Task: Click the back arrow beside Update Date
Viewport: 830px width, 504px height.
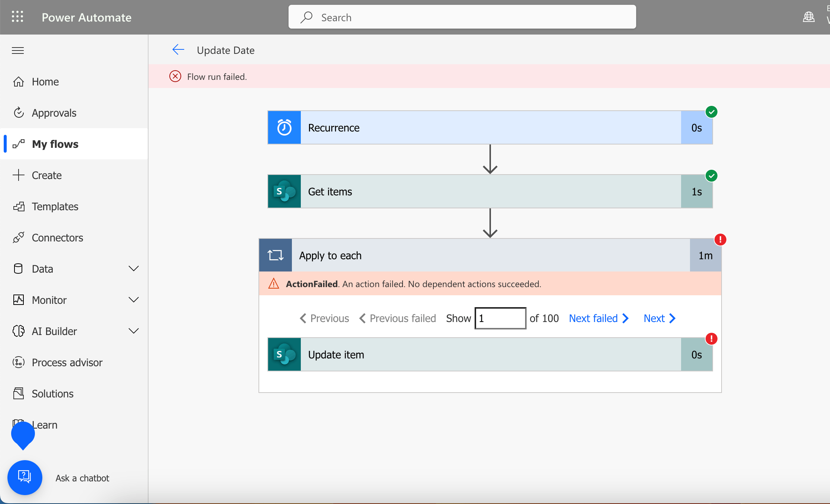Action: 178,50
